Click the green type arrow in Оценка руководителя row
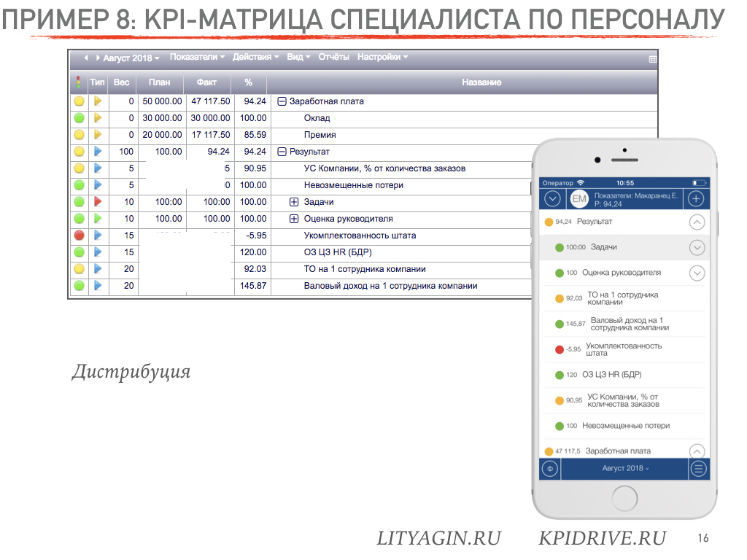The height and width of the screenshot is (560, 747). [x=98, y=219]
